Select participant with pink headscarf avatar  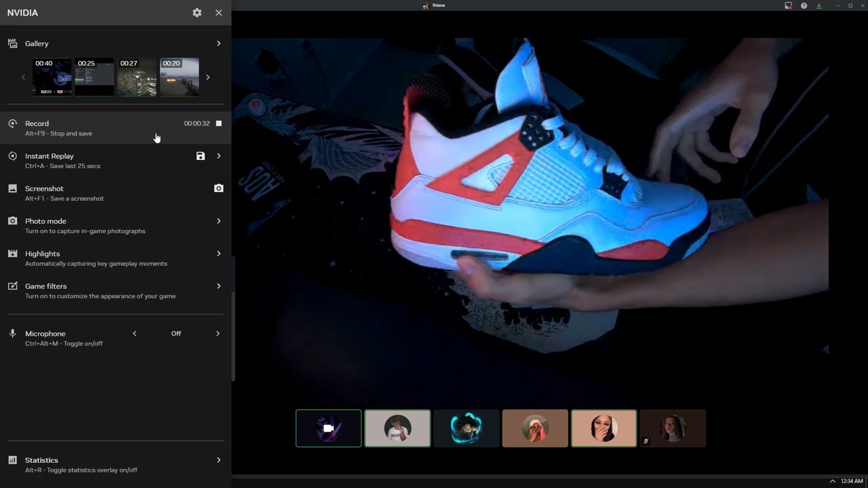(535, 428)
